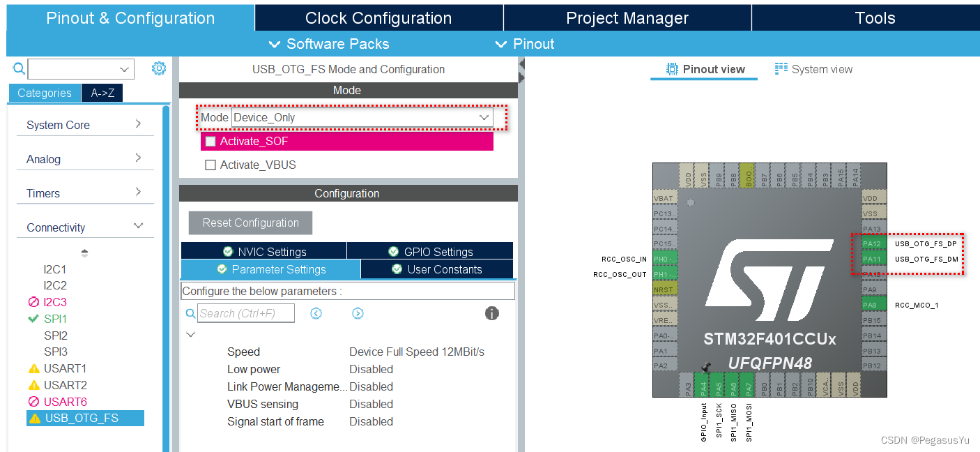This screenshot has height=452, width=980.
Task: Select pin PA5 on the chip
Action: click(717, 384)
